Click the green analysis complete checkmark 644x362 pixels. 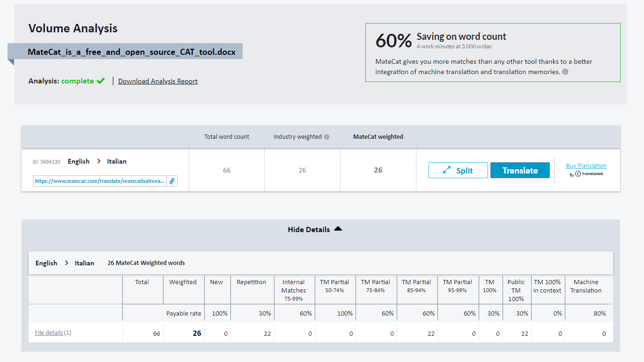101,81
